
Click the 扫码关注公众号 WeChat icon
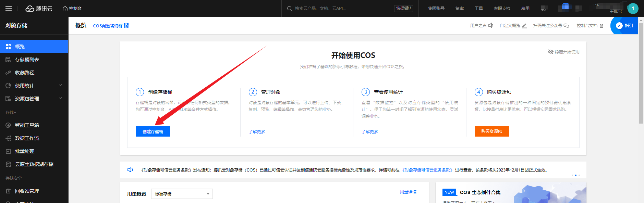pyautogui.click(x=566, y=26)
